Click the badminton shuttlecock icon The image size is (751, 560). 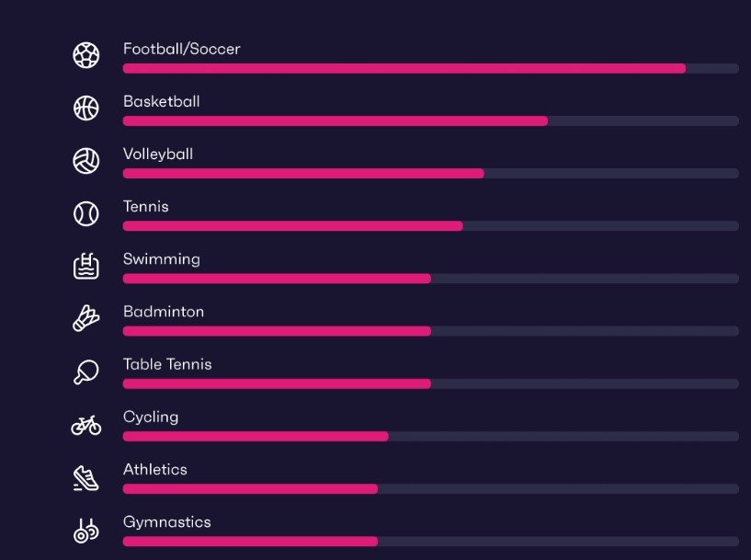[x=85, y=319]
